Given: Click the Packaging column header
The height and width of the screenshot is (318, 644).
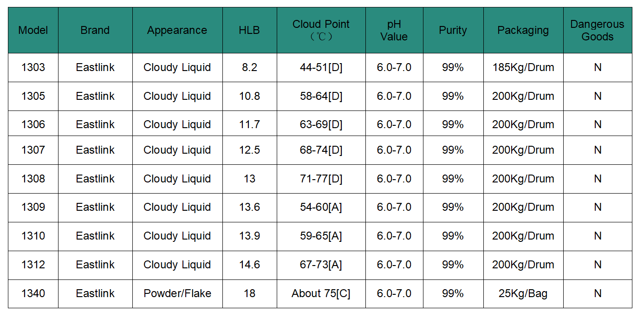Looking at the screenshot, I should [523, 30].
